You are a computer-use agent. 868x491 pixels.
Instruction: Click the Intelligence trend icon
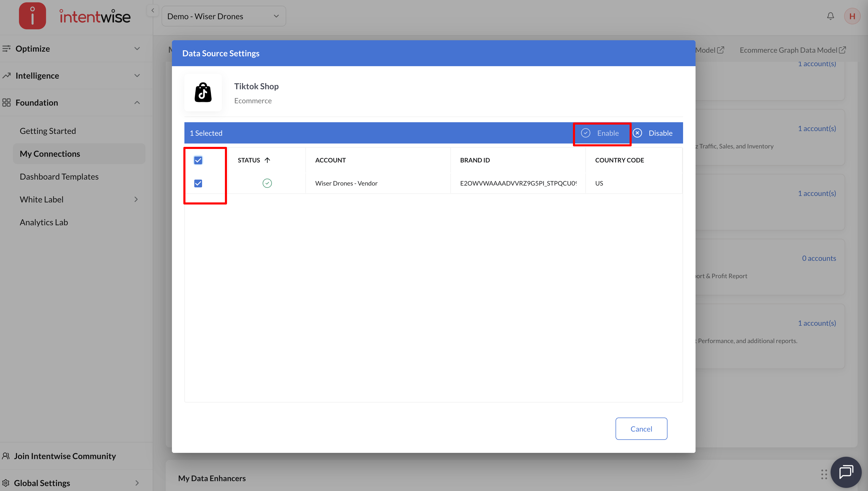click(6, 76)
